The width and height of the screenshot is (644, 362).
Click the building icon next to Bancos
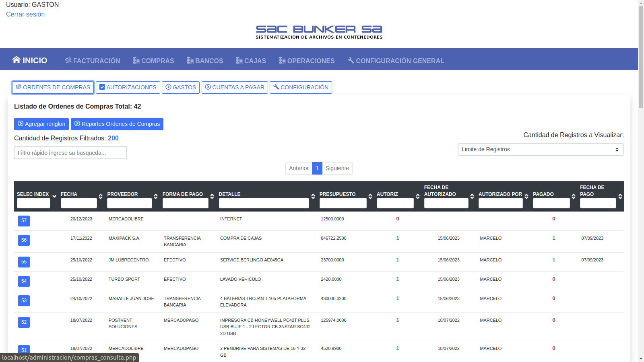[x=190, y=60]
